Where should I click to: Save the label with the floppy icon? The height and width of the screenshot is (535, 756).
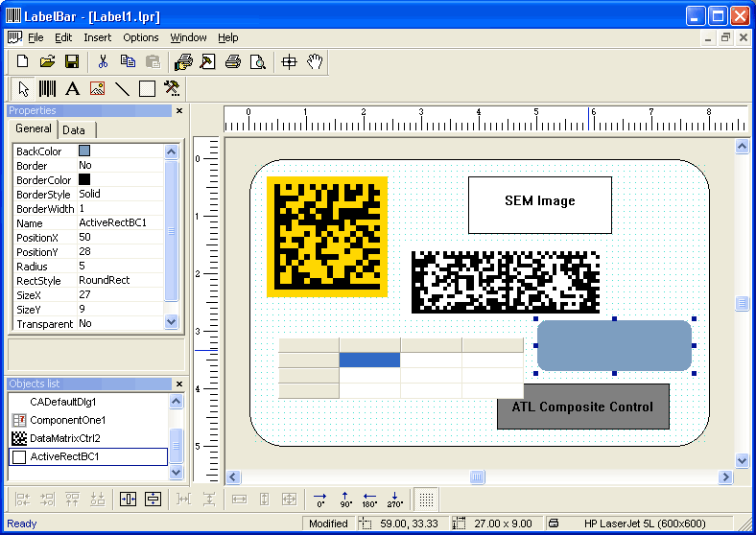click(x=72, y=61)
